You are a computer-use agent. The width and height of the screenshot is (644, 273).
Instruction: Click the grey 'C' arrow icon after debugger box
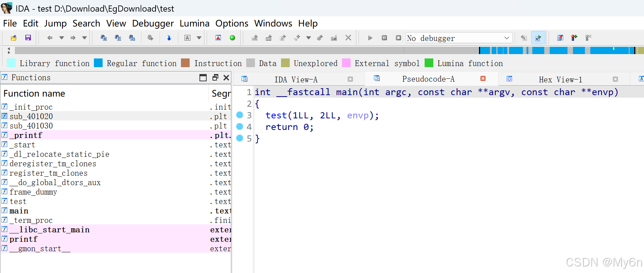(x=524, y=38)
